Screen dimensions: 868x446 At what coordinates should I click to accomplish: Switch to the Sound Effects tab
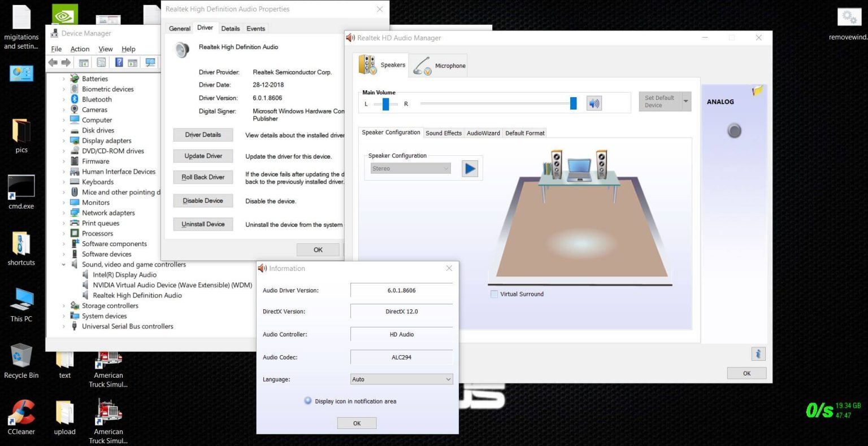tap(444, 133)
